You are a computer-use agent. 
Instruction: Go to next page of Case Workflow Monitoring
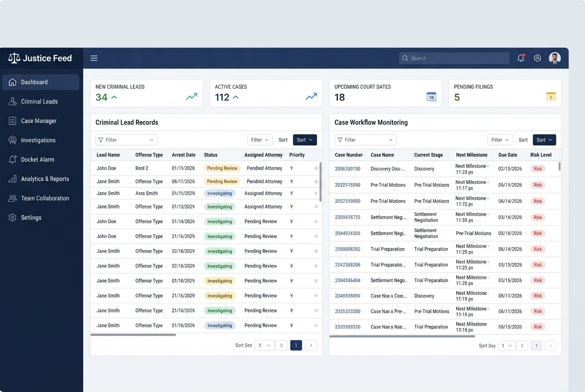pyautogui.click(x=550, y=345)
